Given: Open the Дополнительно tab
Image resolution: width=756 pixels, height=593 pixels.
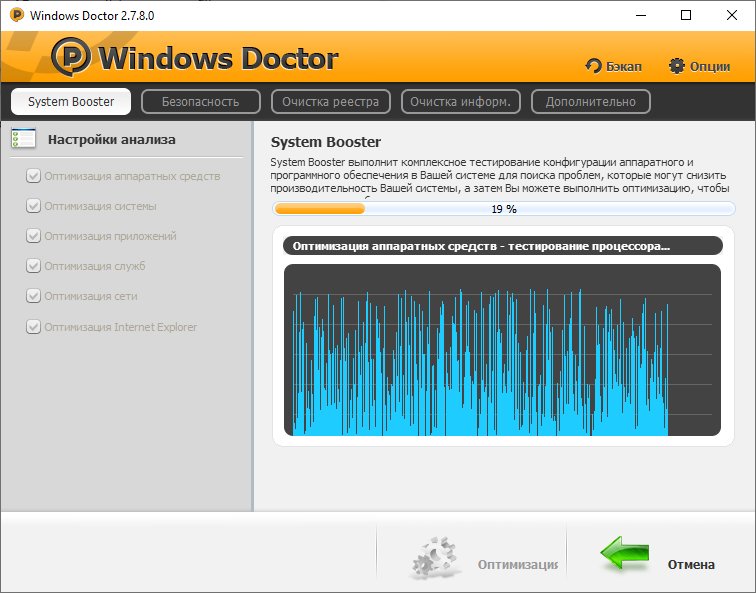Looking at the screenshot, I should pos(591,102).
